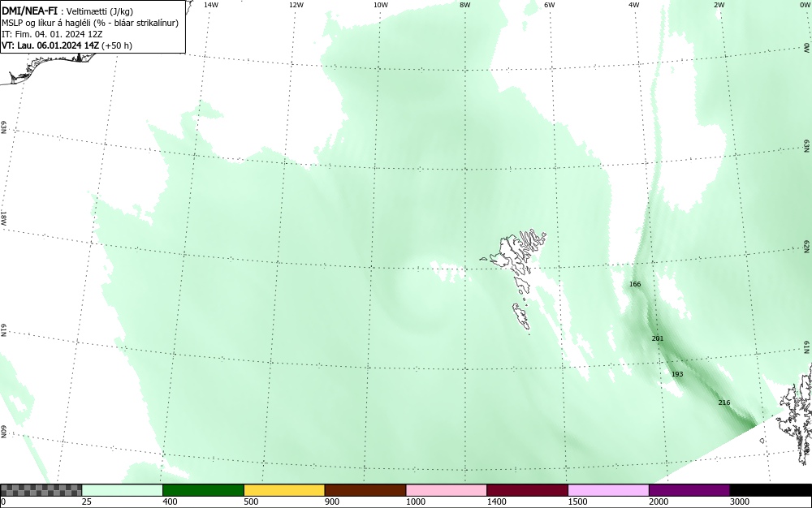Viewport: 812px width, 508px height.
Task: Click the 62N latitude label on right edge
Action: tap(807, 246)
